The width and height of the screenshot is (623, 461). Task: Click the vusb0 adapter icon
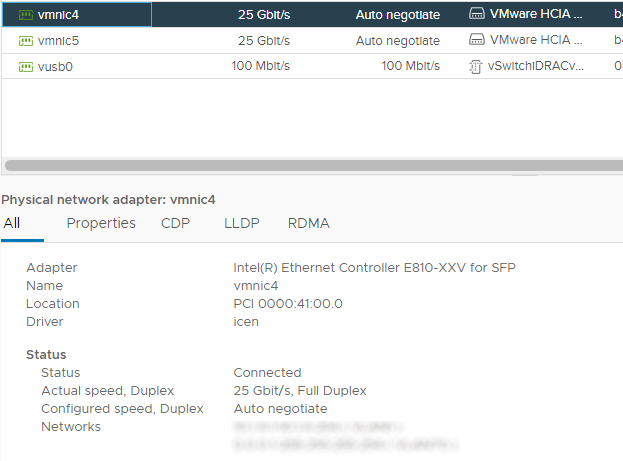tap(26, 67)
